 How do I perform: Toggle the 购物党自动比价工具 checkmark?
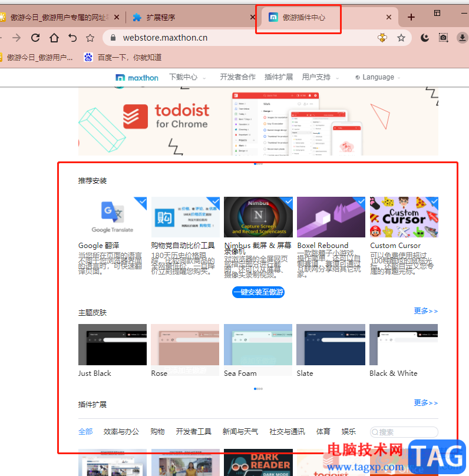[x=214, y=202]
